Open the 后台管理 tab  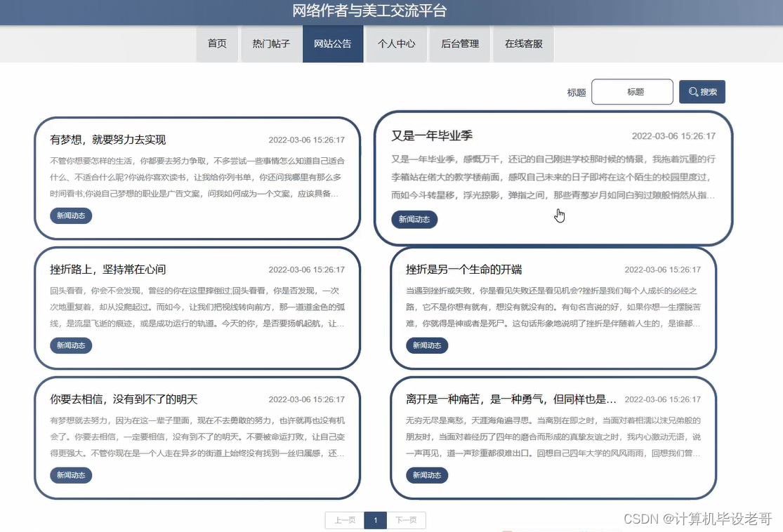[x=460, y=44]
